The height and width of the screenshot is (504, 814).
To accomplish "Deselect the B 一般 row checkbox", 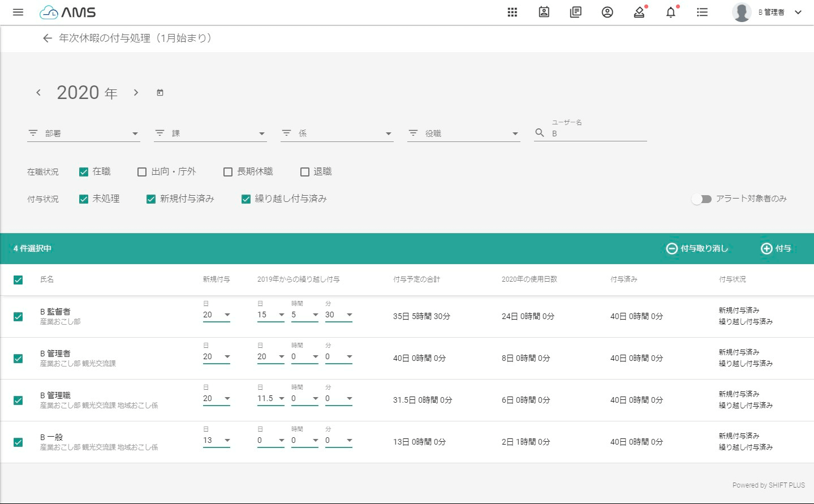I will (x=18, y=442).
